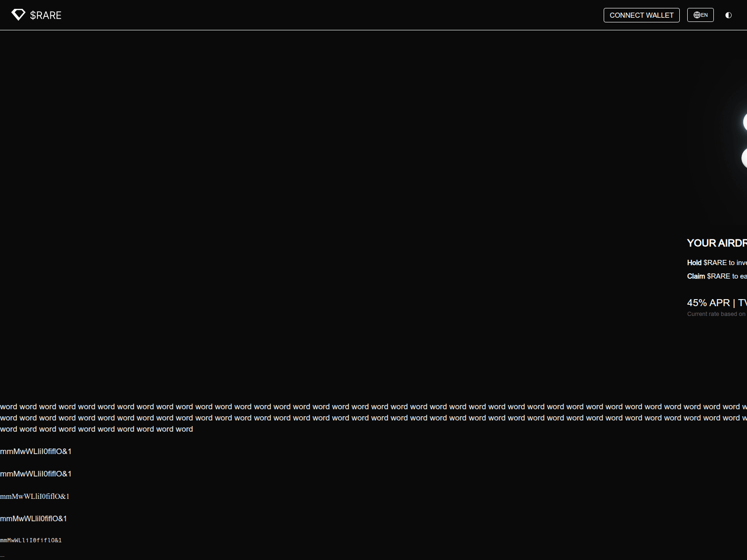
Task: Click the short last line of 'word' paragraph
Action: click(x=96, y=429)
